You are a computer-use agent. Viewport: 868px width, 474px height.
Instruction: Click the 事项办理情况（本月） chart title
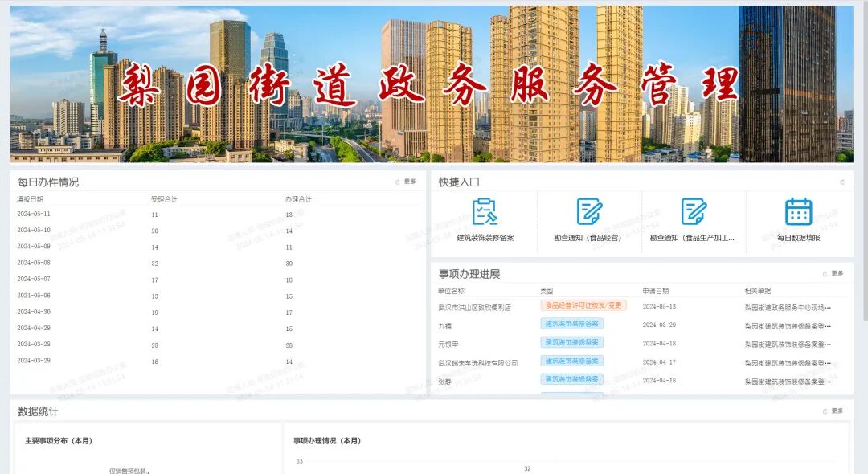tap(327, 441)
